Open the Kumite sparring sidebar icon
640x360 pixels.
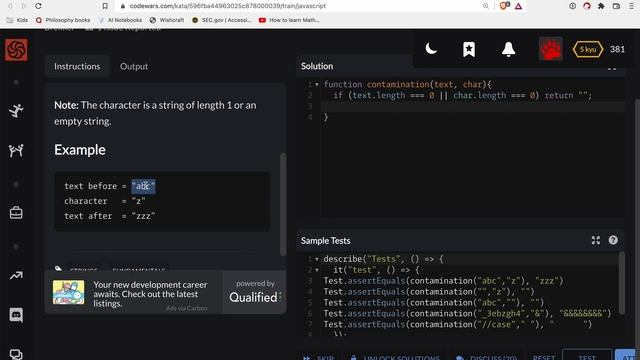pyautogui.click(x=16, y=151)
